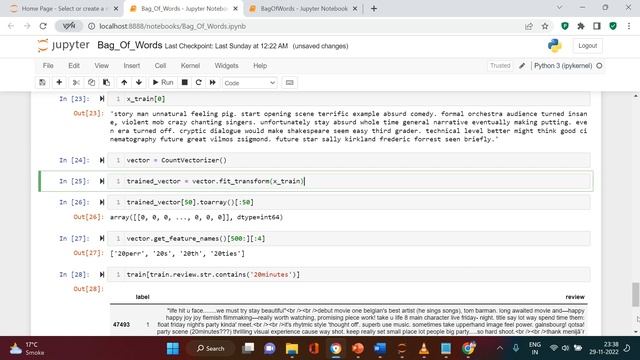Open the View menu
This screenshot has height=360, width=640.
[x=102, y=66]
